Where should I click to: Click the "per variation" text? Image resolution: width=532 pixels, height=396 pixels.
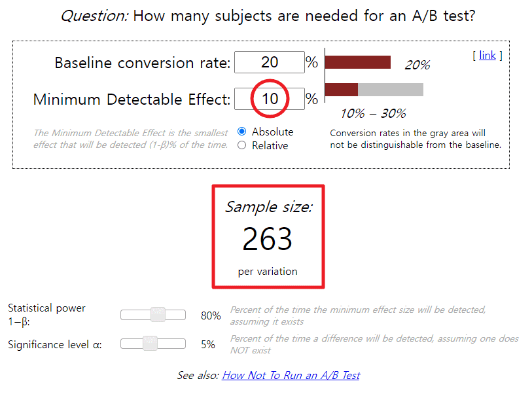(267, 271)
